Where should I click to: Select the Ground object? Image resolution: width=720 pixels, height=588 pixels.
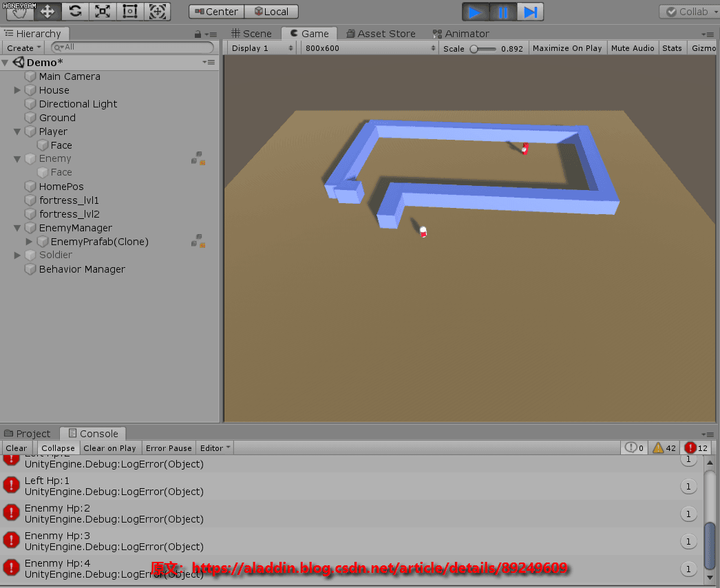click(x=57, y=118)
